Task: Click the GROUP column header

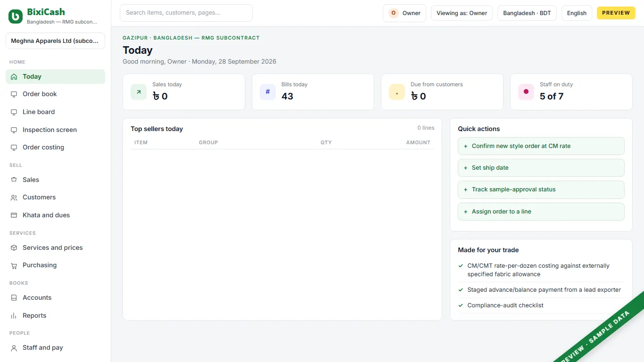Action: tap(208, 142)
